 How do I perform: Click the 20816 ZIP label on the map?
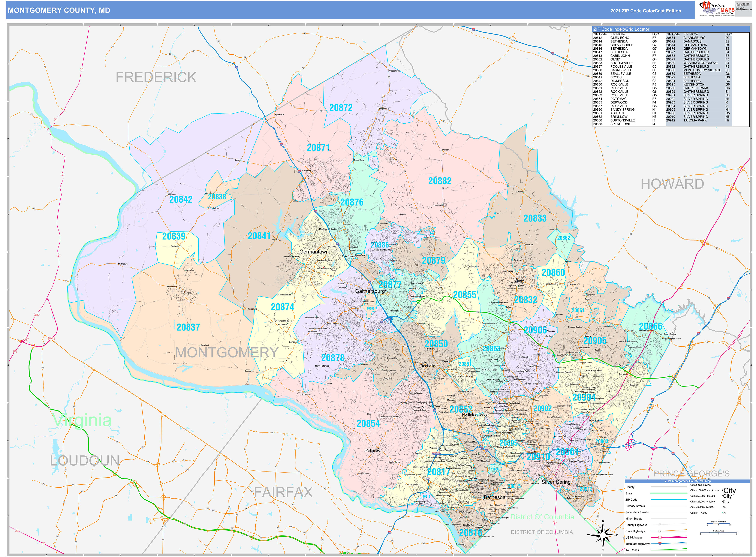[x=471, y=533]
